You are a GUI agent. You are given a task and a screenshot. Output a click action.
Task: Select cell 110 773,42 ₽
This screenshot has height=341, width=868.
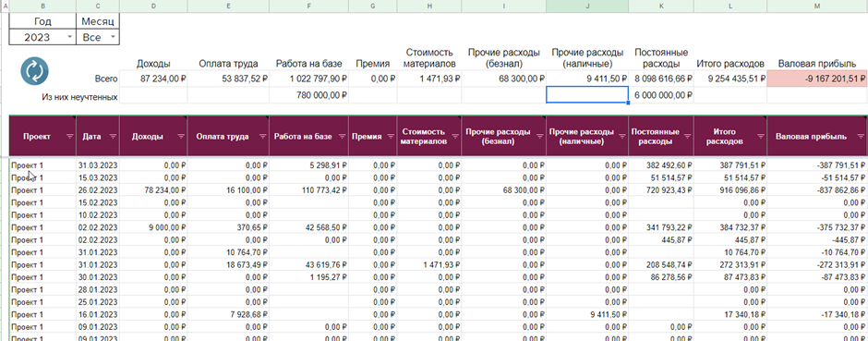pyautogui.click(x=309, y=189)
